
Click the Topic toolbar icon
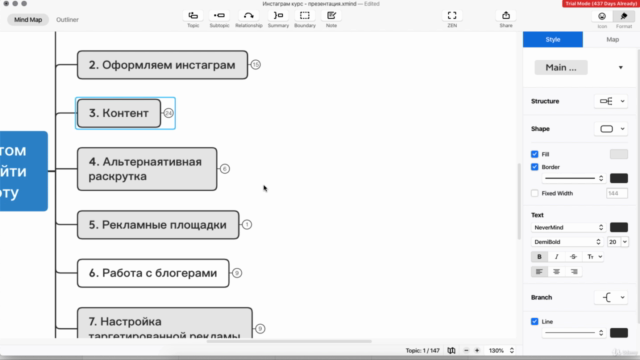193,16
